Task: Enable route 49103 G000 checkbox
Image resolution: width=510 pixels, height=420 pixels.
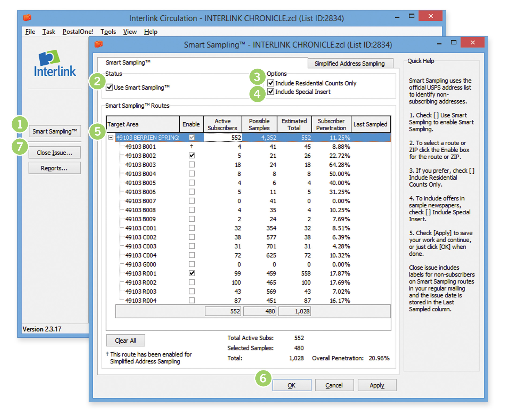Action: 192,264
